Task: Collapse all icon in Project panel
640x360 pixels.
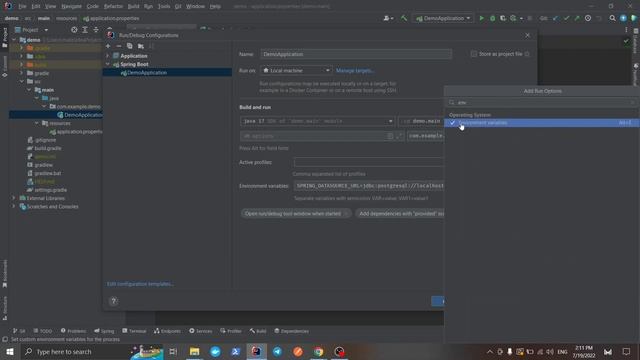Action: click(96, 30)
